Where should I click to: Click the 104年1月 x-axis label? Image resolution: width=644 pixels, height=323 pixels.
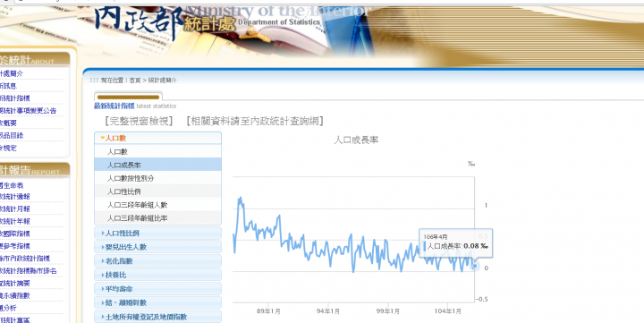pyautogui.click(x=448, y=311)
